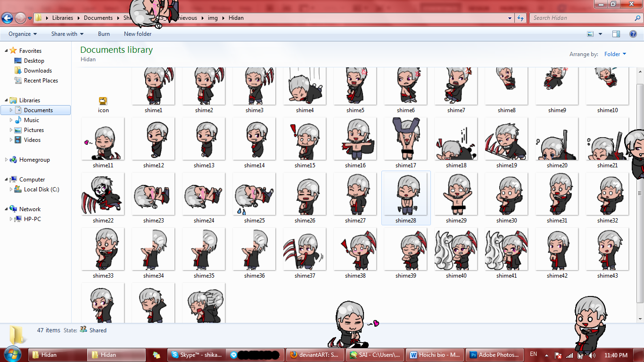This screenshot has width=644, height=362.
Task: Select the shime22 skull character image
Action: [x=103, y=194]
